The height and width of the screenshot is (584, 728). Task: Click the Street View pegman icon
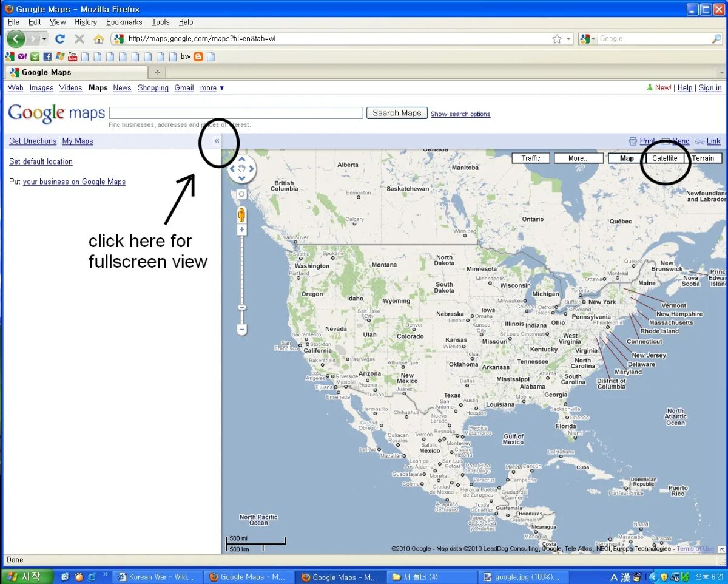(241, 215)
